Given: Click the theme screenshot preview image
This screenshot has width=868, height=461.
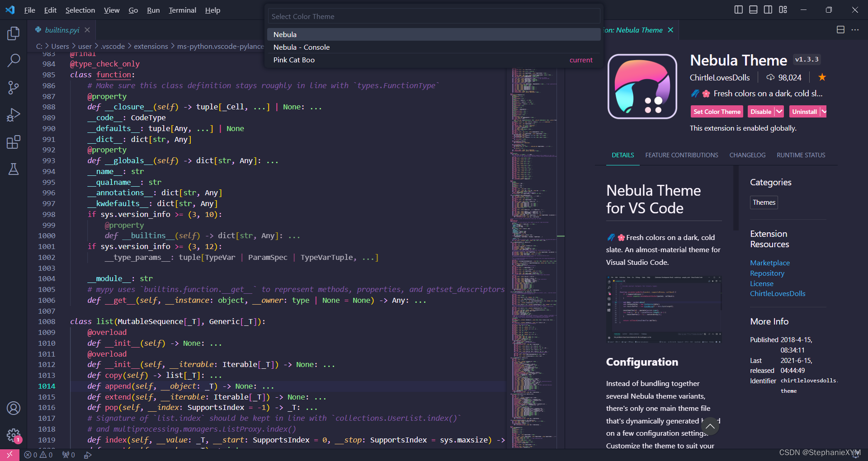Looking at the screenshot, I should pyautogui.click(x=664, y=310).
